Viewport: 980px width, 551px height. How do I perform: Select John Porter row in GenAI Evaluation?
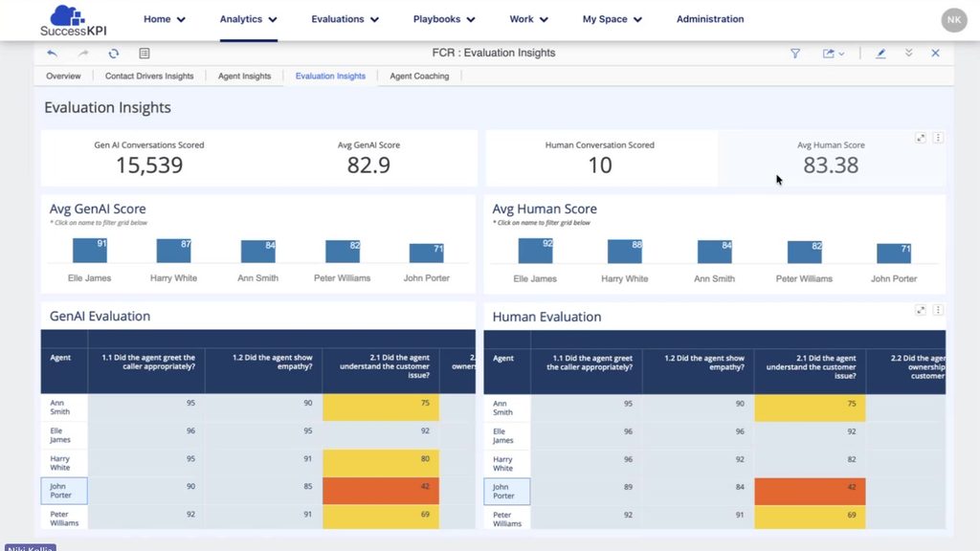tap(258, 491)
